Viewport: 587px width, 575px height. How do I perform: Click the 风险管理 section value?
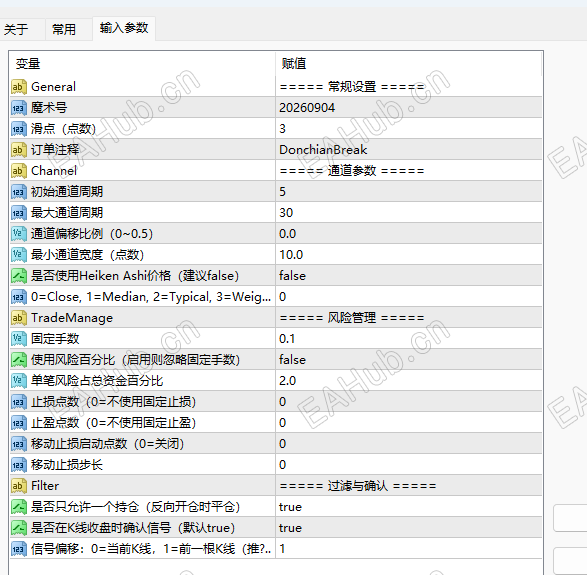click(x=352, y=318)
